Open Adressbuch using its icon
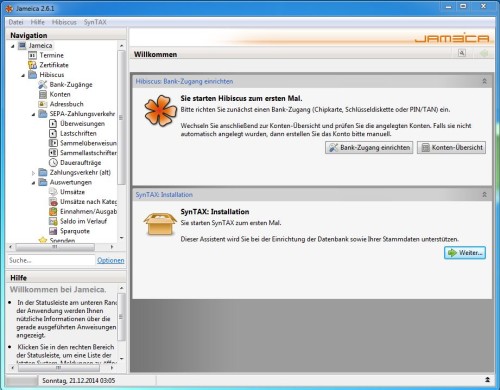Image resolution: width=500 pixels, height=390 pixels. [x=43, y=104]
